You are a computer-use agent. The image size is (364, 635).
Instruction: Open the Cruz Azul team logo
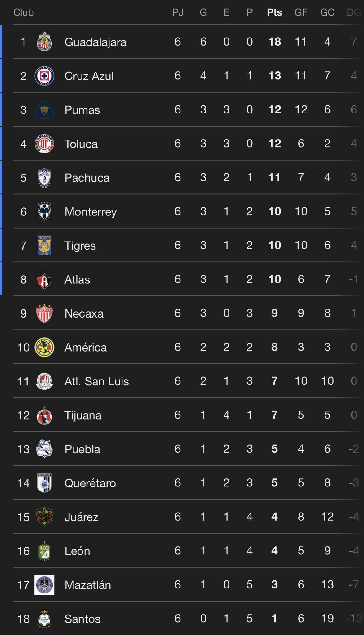(x=44, y=76)
